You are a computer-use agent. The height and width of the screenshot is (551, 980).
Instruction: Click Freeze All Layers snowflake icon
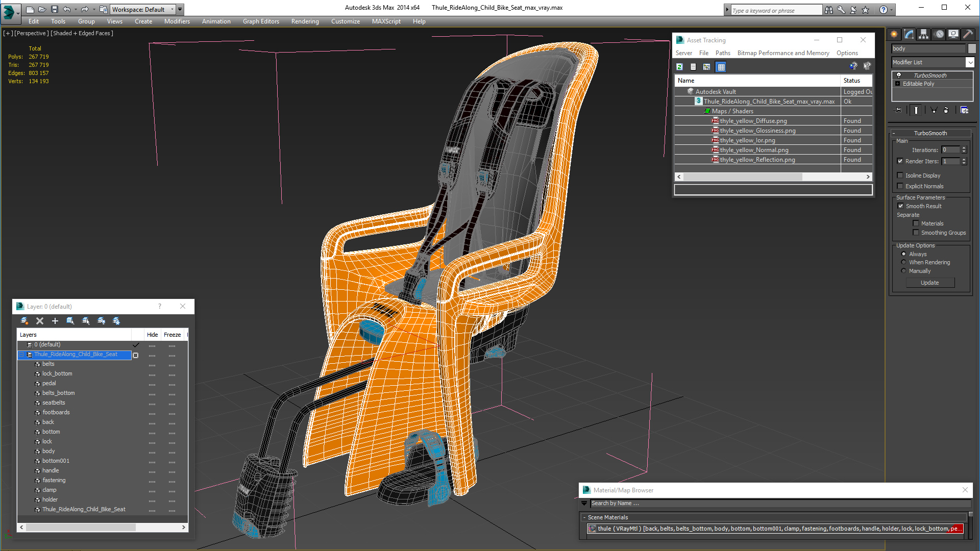click(x=116, y=321)
